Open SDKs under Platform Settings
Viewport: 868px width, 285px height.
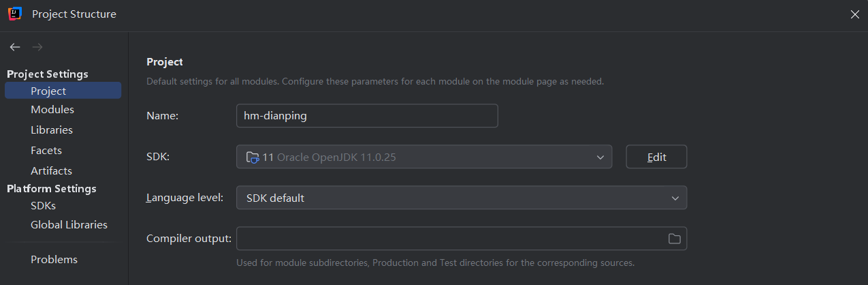[43, 205]
